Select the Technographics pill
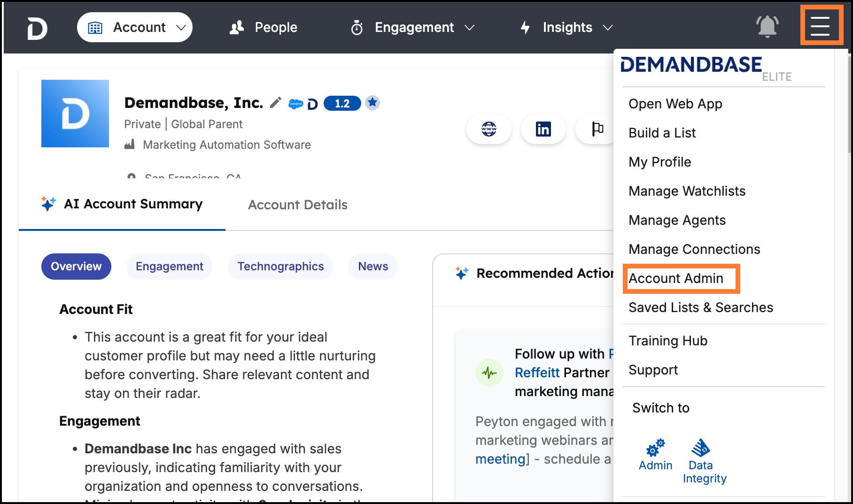This screenshot has width=853, height=504. pyautogui.click(x=280, y=267)
